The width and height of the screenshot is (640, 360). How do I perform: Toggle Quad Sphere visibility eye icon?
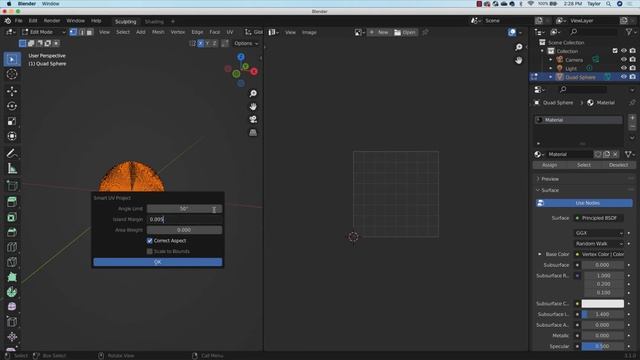[x=624, y=77]
